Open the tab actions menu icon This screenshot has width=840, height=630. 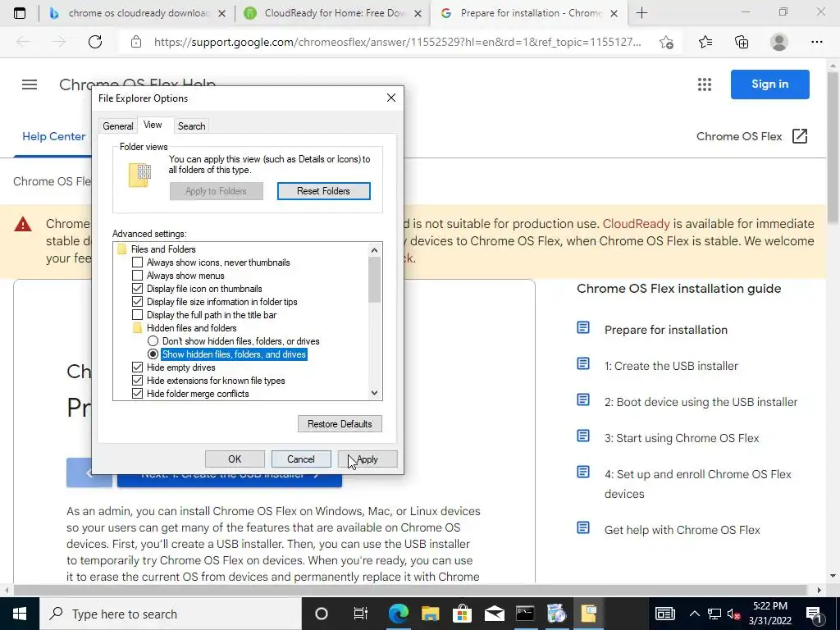(20, 13)
